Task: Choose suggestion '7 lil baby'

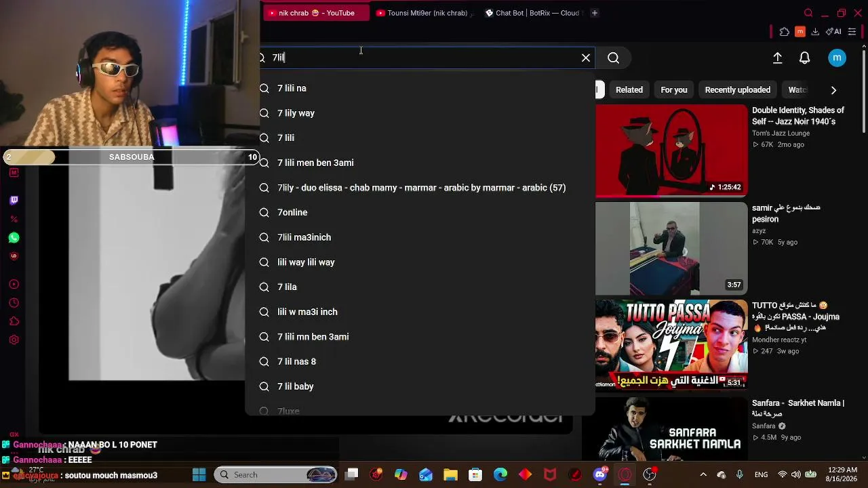Action: 420,386
